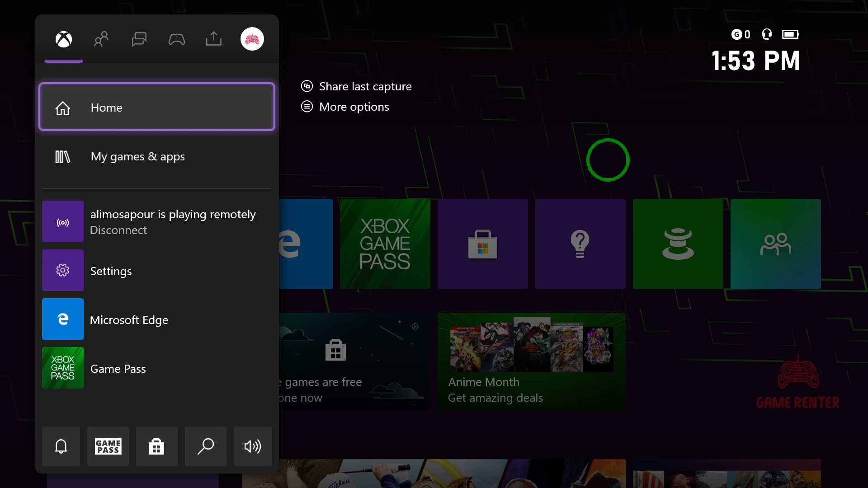The height and width of the screenshot is (488, 868).
Task: Open the People tab in the guide
Action: (101, 39)
